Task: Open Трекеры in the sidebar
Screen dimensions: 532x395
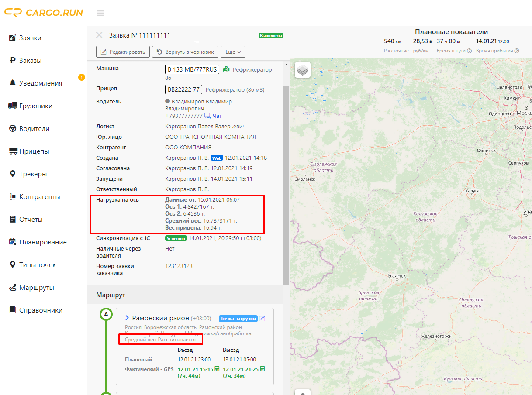Action: pos(33,174)
